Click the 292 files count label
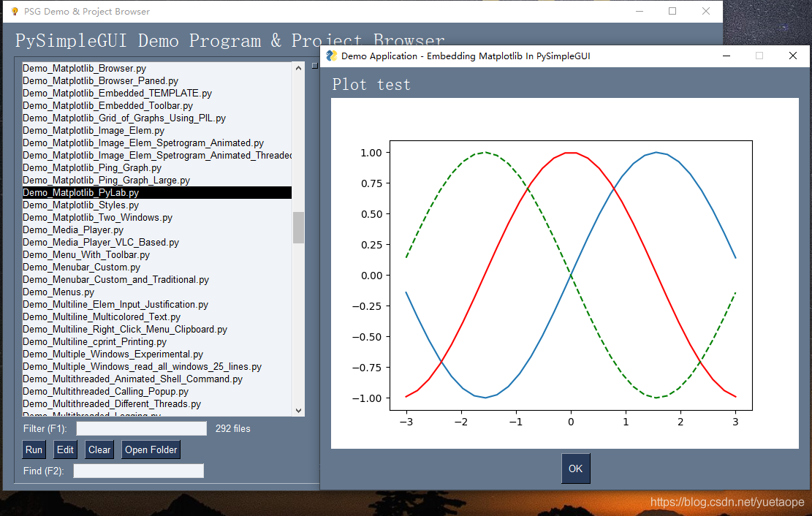The width and height of the screenshot is (812, 516). (x=233, y=429)
